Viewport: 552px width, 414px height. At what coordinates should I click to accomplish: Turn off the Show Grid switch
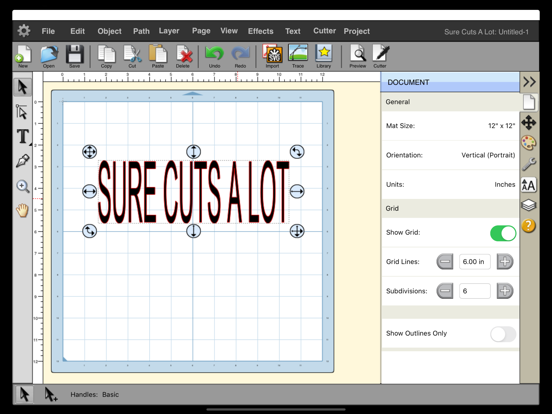pyautogui.click(x=503, y=233)
